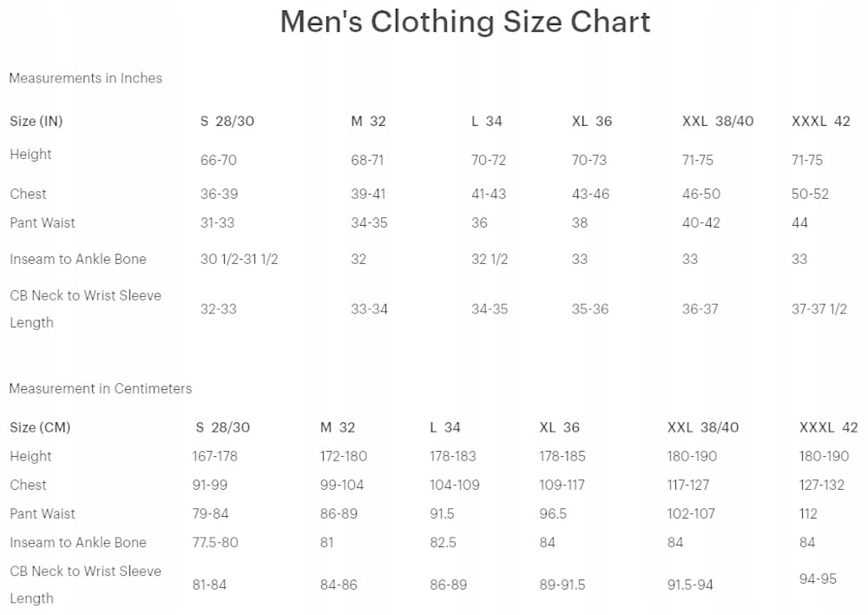This screenshot has width=868, height=615.
Task: Click the XXXL pant waist value '44'
Action: click(x=799, y=222)
